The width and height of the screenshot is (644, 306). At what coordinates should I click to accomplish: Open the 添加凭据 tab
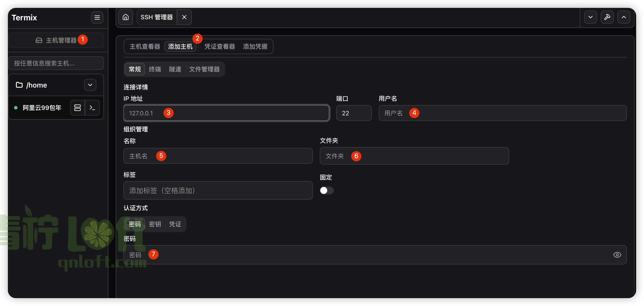(x=255, y=46)
